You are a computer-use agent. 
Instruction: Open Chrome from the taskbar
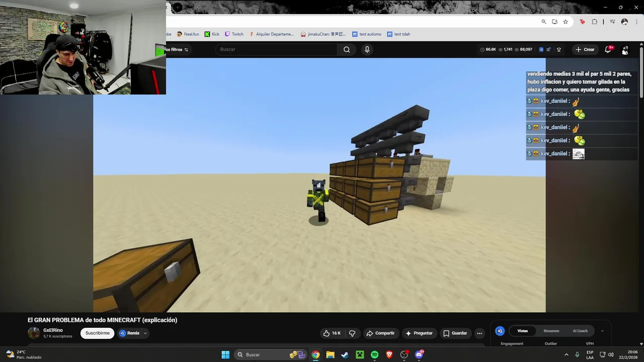click(315, 354)
